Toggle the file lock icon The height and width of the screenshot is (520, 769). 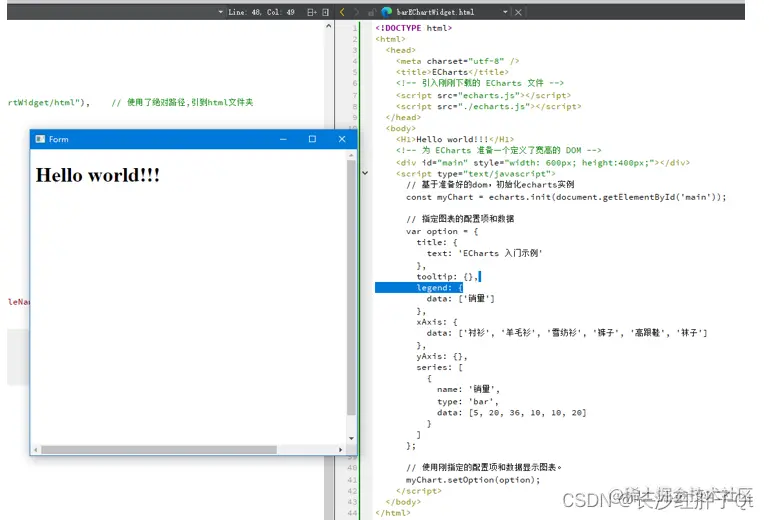coord(371,12)
